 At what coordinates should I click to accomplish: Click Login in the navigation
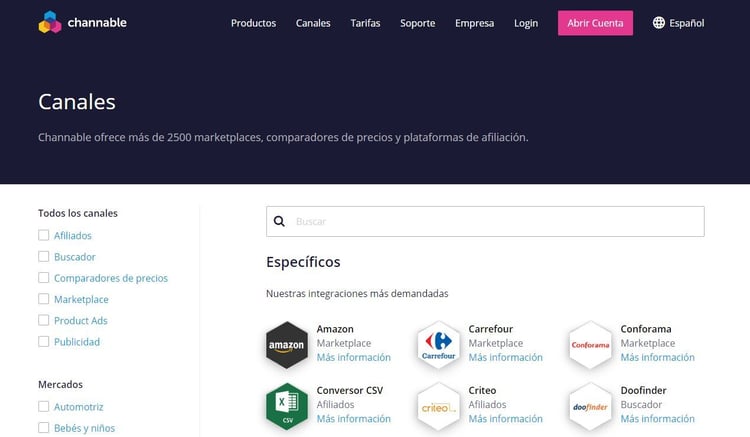point(526,23)
